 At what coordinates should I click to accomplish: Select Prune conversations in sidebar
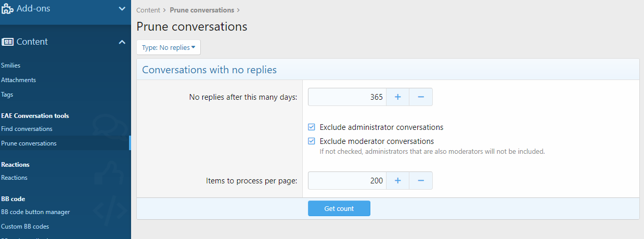click(x=29, y=143)
